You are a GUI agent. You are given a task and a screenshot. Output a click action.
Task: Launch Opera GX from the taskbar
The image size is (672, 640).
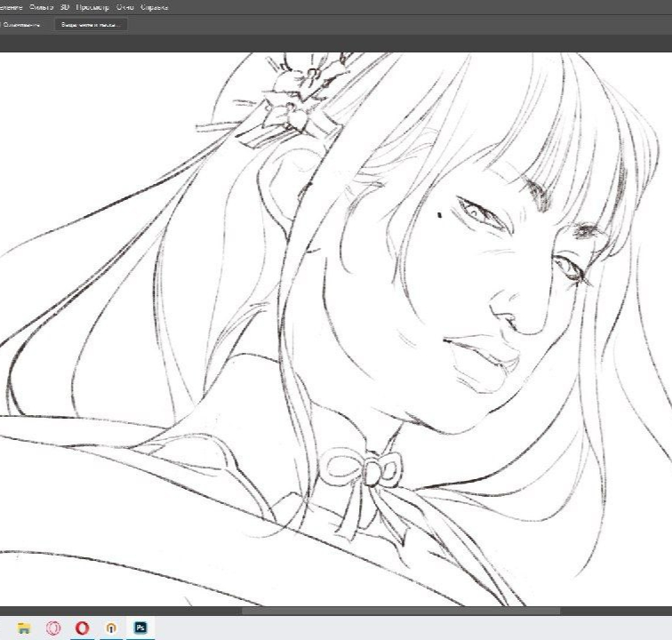pyautogui.click(x=53, y=628)
